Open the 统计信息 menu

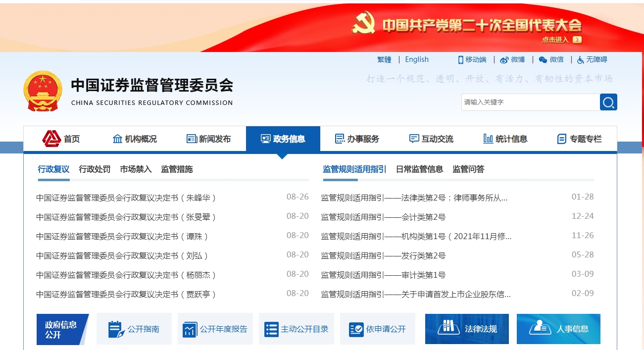[x=506, y=139]
